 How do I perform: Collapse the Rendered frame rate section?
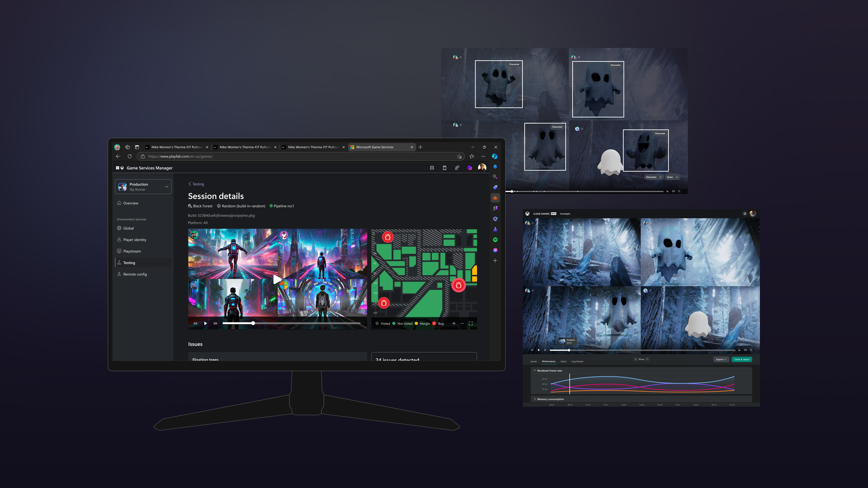(535, 370)
